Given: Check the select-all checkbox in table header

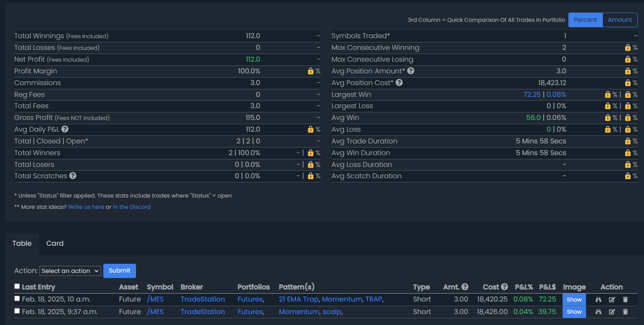Looking at the screenshot, I should tap(17, 286).
